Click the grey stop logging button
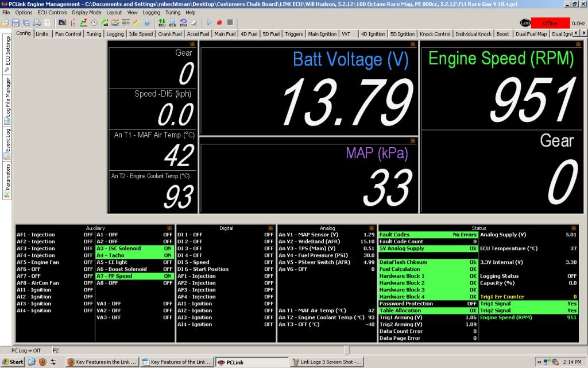This screenshot has height=368, width=588. (230, 22)
